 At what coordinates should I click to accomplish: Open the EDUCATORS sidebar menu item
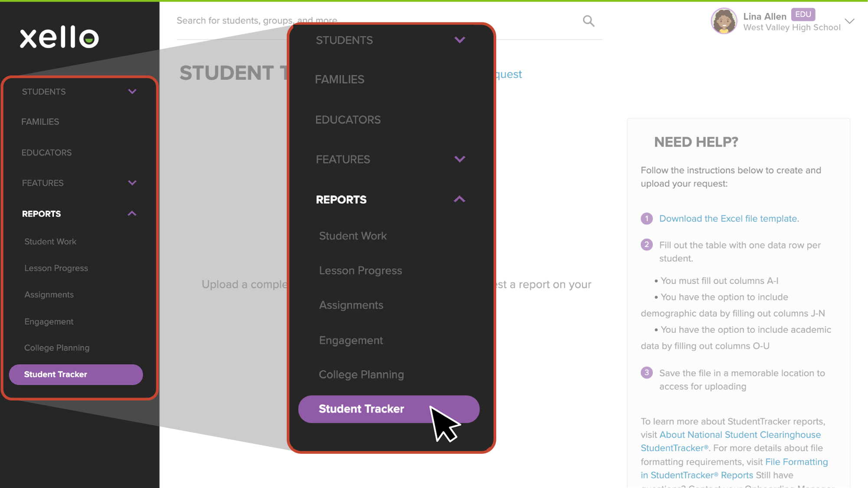[46, 152]
